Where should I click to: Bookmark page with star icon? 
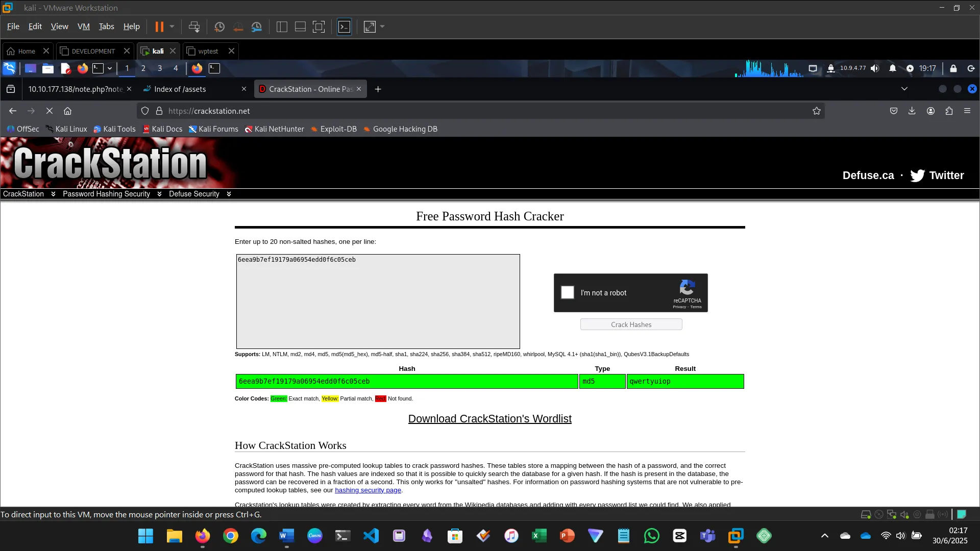click(x=817, y=111)
